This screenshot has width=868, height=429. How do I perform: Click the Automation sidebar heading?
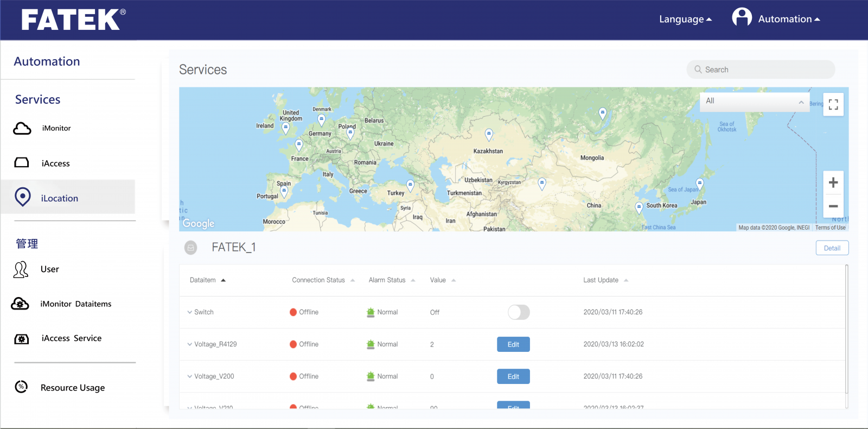point(47,61)
